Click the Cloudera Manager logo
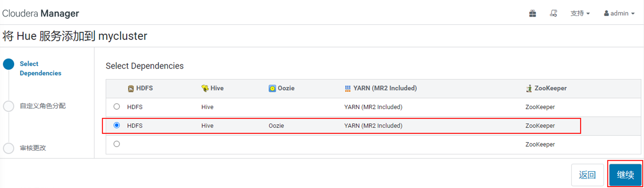The height and width of the screenshot is (188, 644). click(x=41, y=13)
